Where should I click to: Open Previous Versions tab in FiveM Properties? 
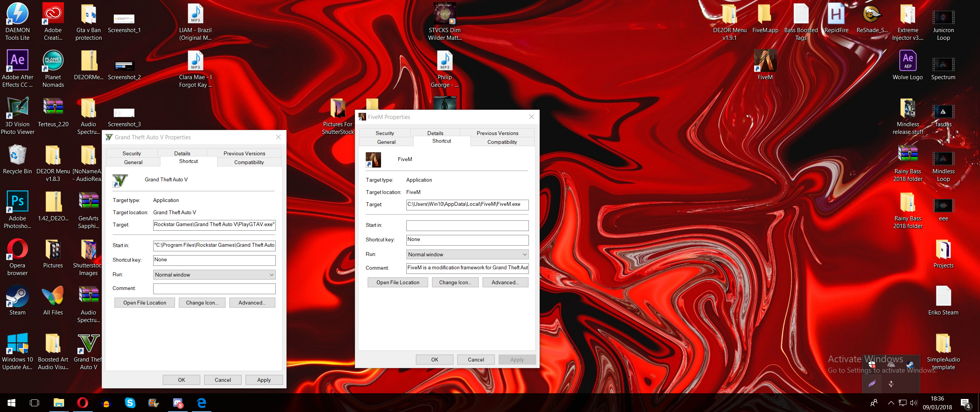pyautogui.click(x=497, y=133)
